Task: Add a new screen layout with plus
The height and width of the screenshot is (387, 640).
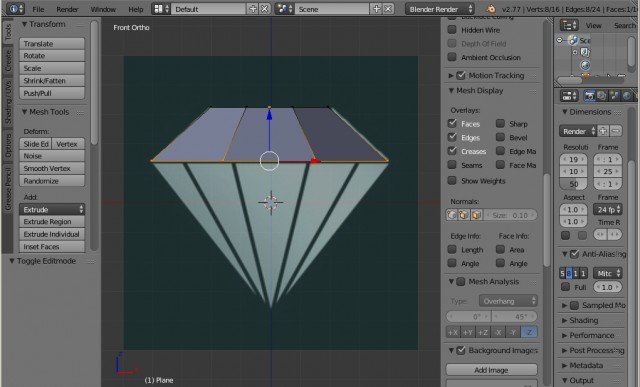Action: tap(253, 9)
